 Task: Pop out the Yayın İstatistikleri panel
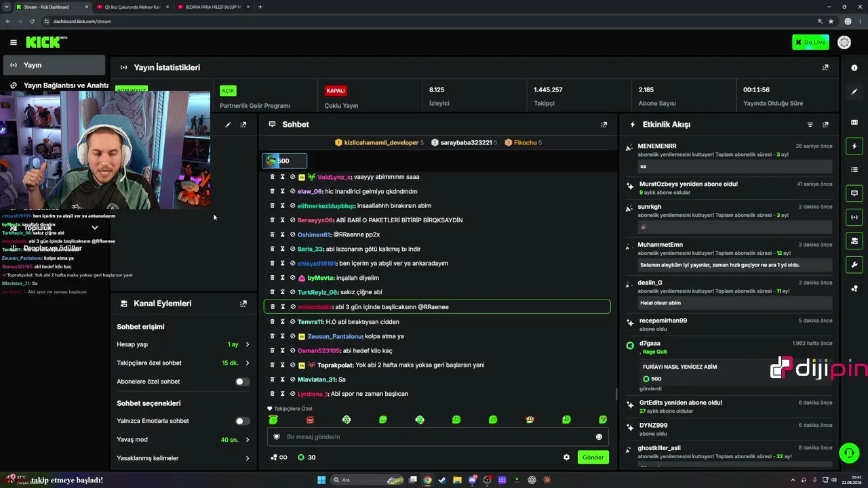pos(825,67)
